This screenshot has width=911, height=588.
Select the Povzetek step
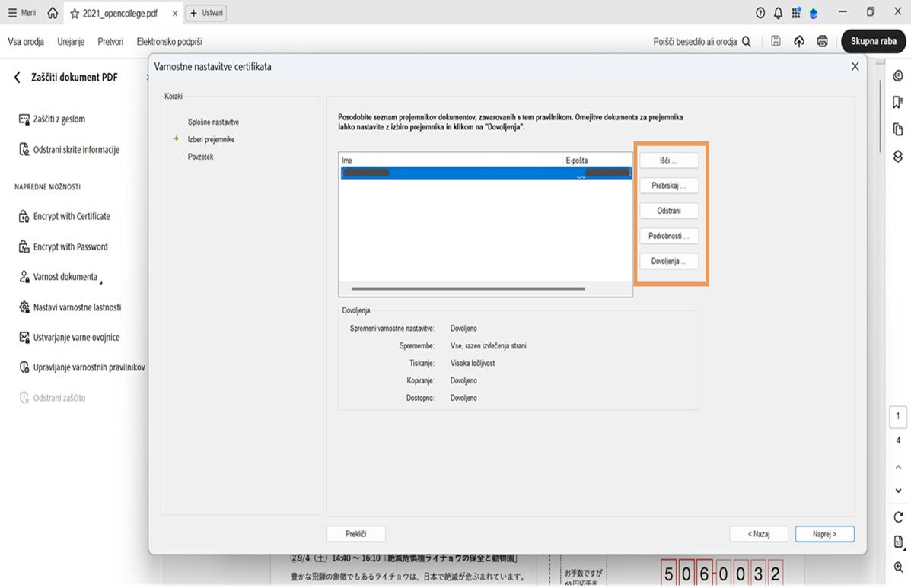pos(200,157)
